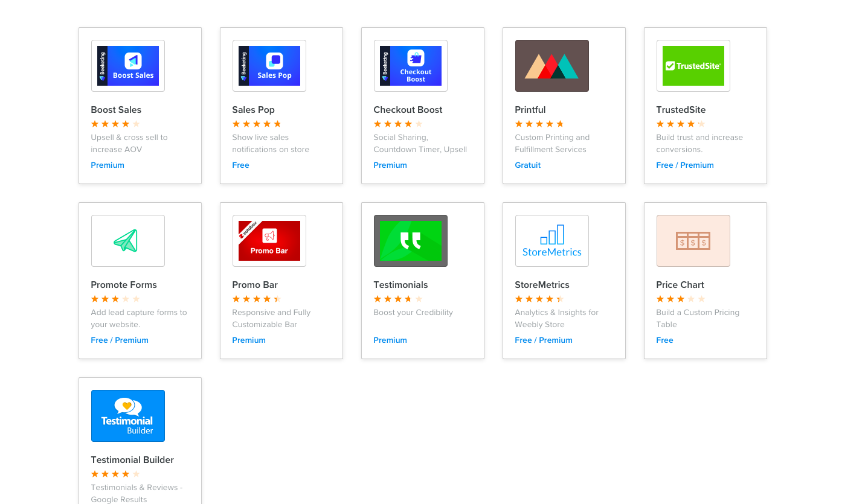
Task: Click the TrustedSite star rating
Action: 681,124
